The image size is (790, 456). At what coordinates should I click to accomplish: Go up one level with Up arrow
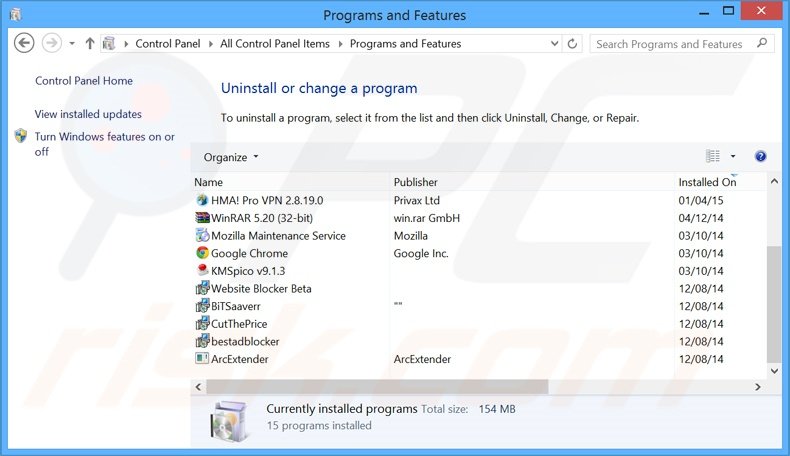90,44
